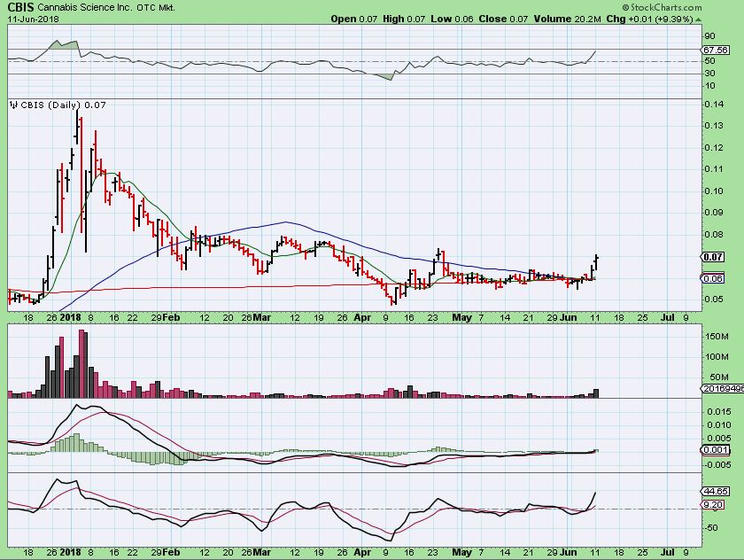Click the 0.07 last-price tag on price axis

pos(713,257)
